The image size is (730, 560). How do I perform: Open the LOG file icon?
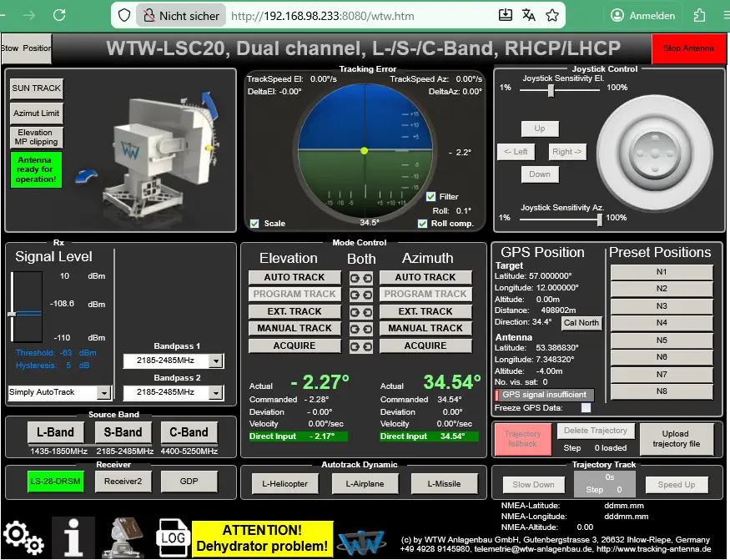172,537
